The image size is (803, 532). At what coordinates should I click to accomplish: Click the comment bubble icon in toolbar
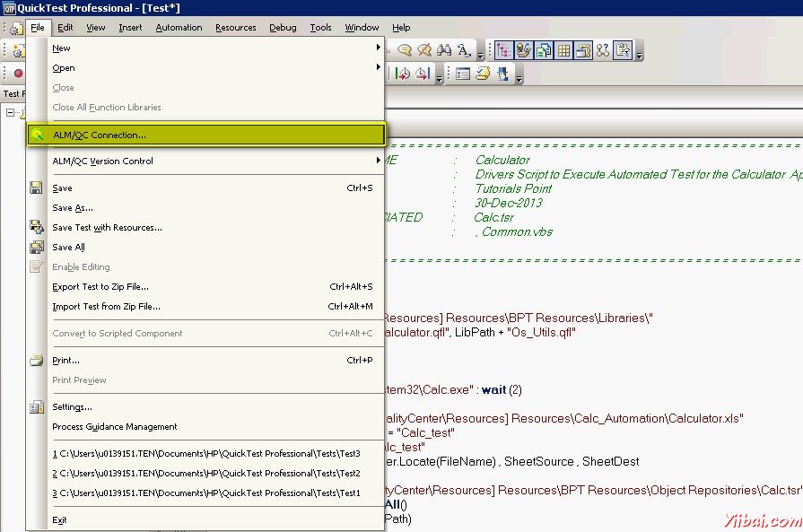click(405, 50)
